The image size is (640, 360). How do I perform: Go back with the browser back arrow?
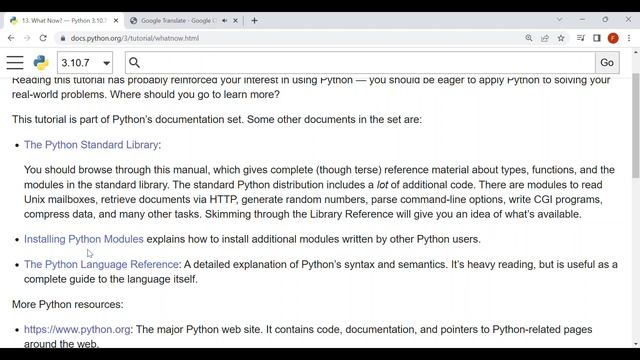[11, 38]
